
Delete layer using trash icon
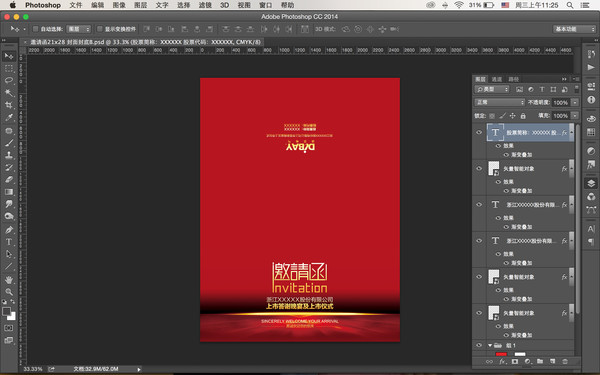pyautogui.click(x=565, y=361)
